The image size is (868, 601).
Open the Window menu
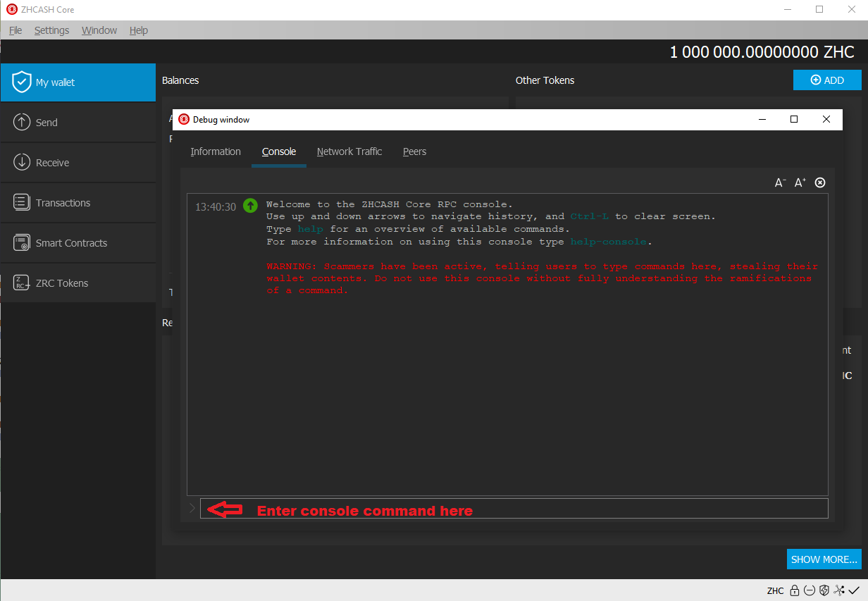click(x=99, y=30)
